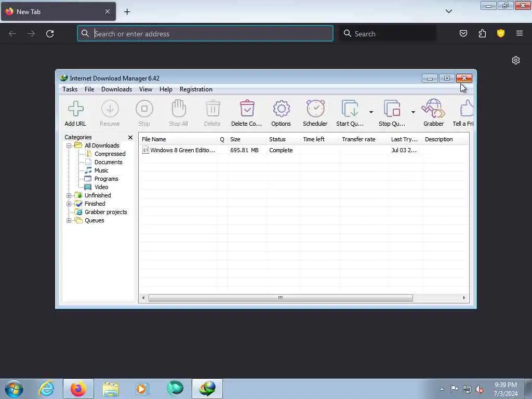Click Firefox address bar field
This screenshot has height=399, width=532.
point(205,34)
